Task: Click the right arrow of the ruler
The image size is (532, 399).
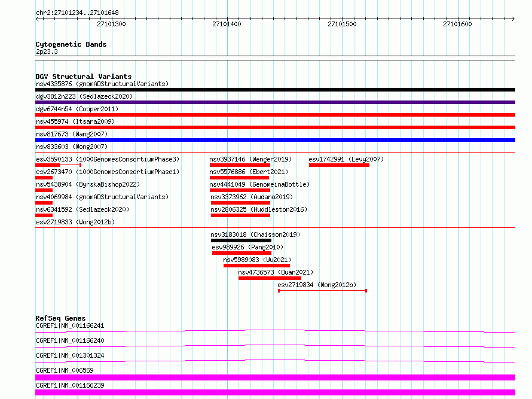Action: coord(513,19)
